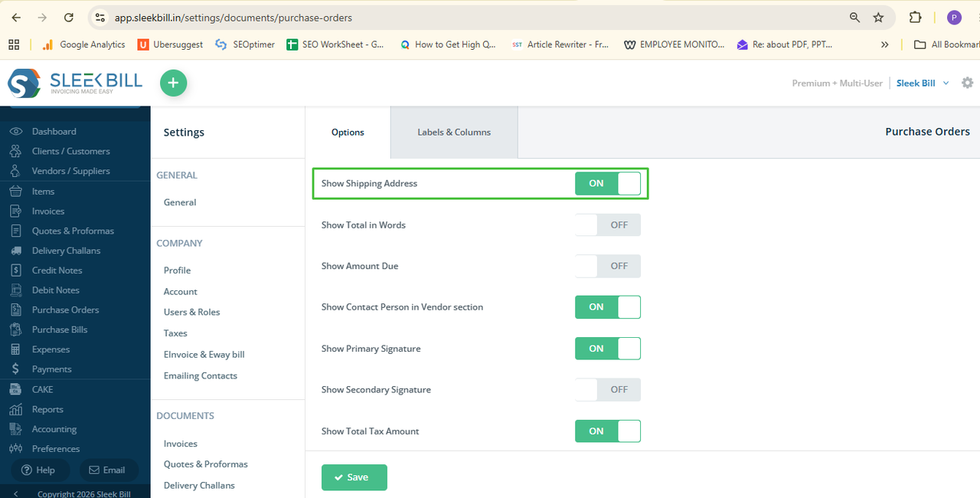Click the CAKE sidebar icon
This screenshot has height=498, width=980.
point(16,389)
